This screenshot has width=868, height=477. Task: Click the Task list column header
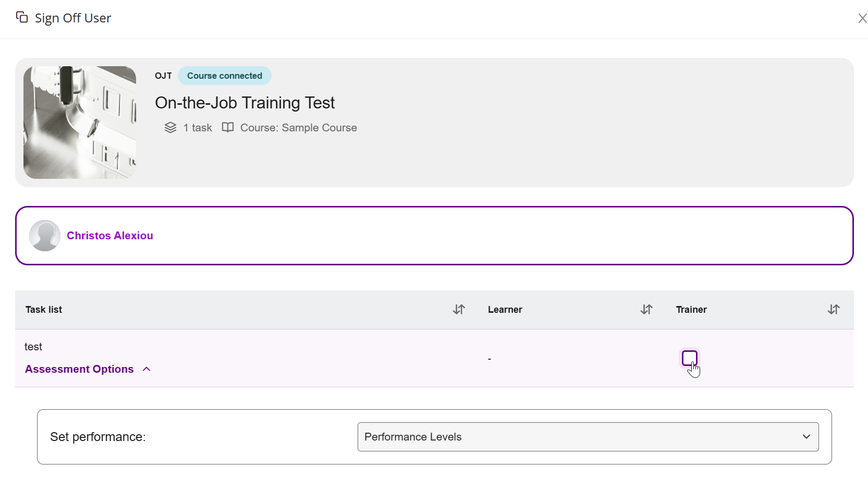44,310
